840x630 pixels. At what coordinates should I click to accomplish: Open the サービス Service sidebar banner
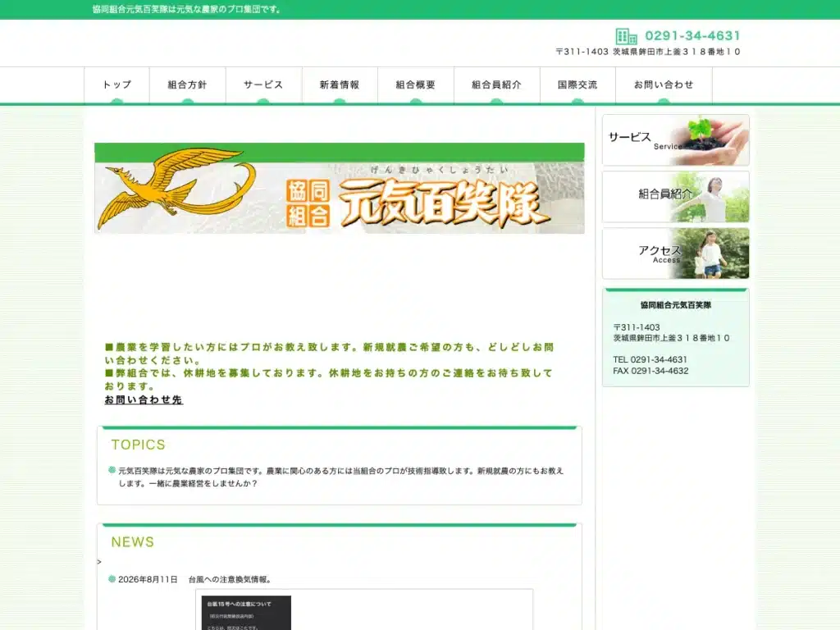(x=676, y=139)
